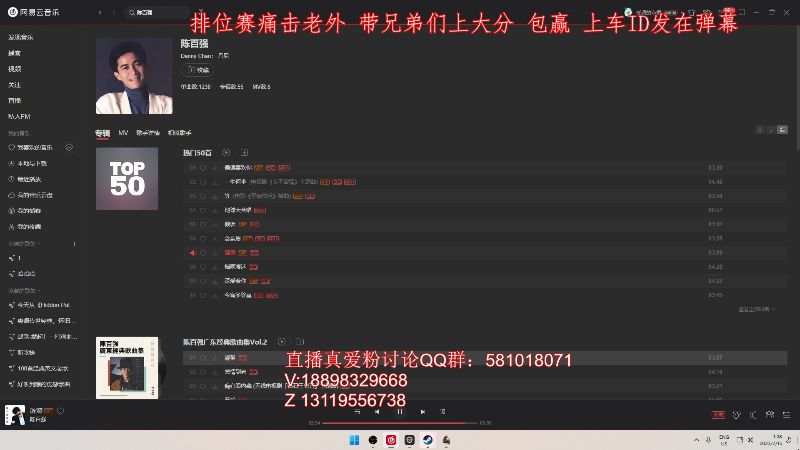Open the 专辑 tab

click(103, 133)
